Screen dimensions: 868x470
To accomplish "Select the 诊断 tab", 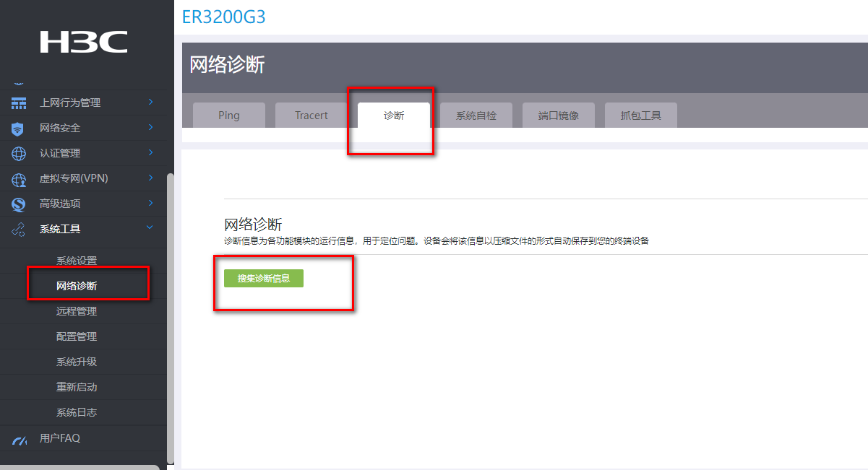I will click(x=394, y=116).
